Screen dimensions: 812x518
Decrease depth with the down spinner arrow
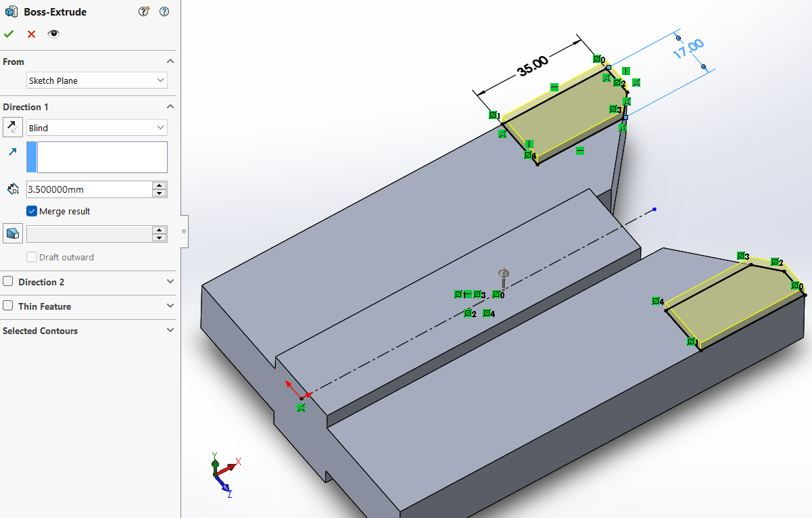tap(160, 193)
